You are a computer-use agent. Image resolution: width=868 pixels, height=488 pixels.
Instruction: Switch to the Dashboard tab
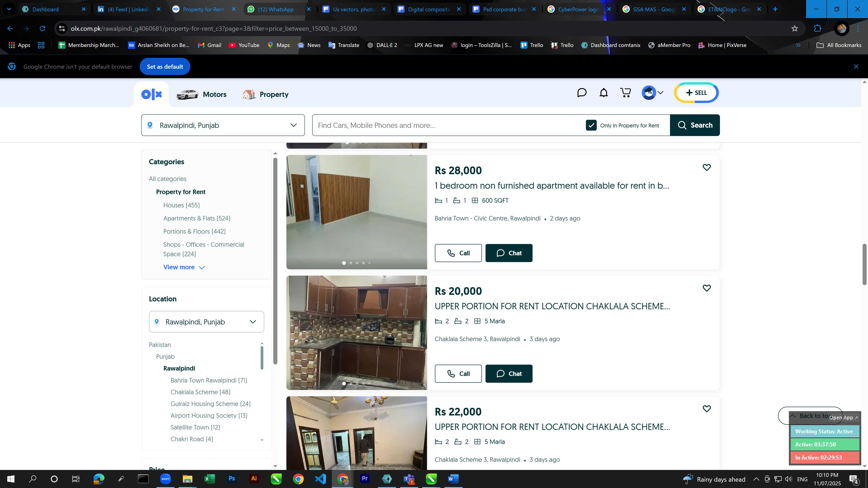pos(54,9)
